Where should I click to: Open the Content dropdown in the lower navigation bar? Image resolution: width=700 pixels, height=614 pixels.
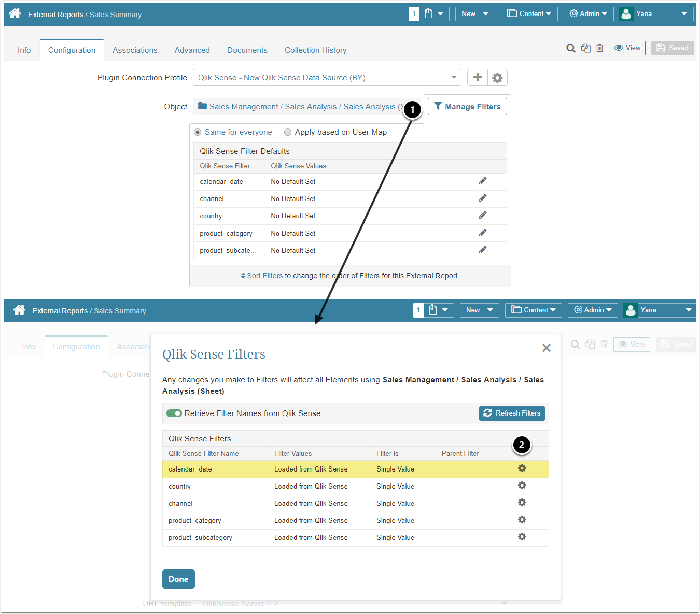tap(534, 310)
